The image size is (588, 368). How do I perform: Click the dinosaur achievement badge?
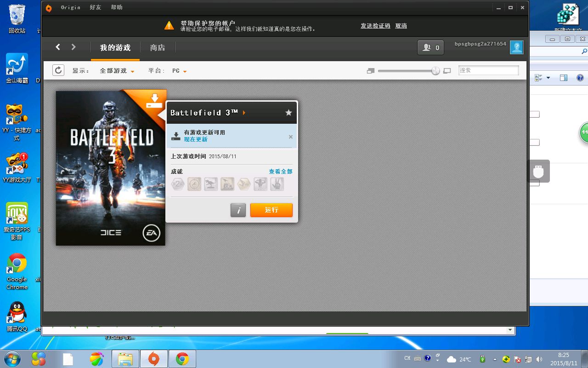pyautogui.click(x=211, y=184)
